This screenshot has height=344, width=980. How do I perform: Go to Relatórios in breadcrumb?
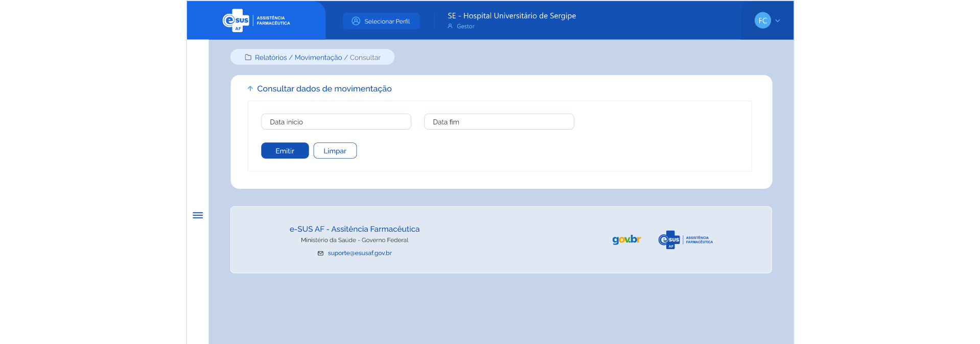[x=271, y=58]
